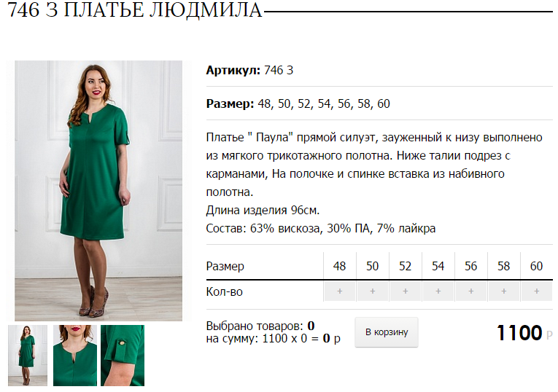Open the main green dress photo
Viewport: 558px width, 392px height.
98,191
